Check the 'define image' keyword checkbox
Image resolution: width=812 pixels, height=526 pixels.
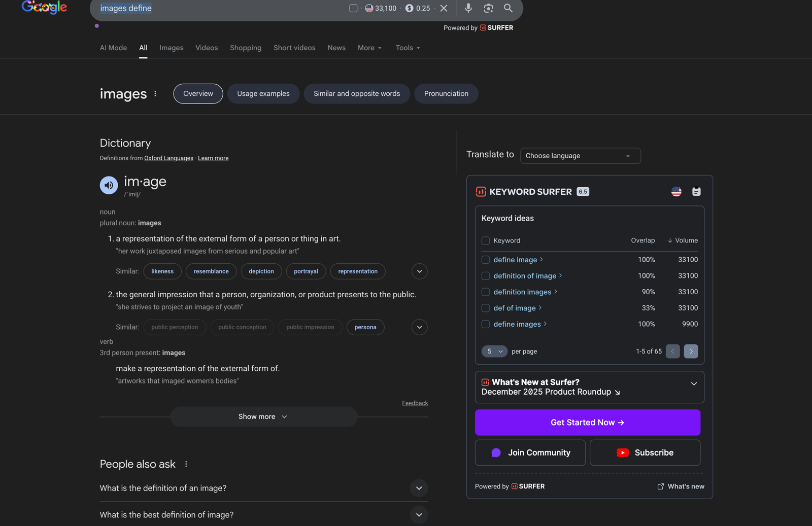click(x=486, y=260)
